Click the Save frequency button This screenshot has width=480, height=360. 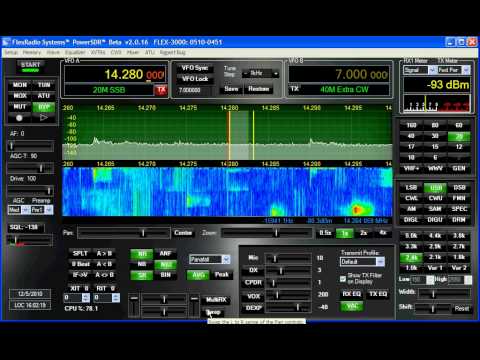point(231,89)
